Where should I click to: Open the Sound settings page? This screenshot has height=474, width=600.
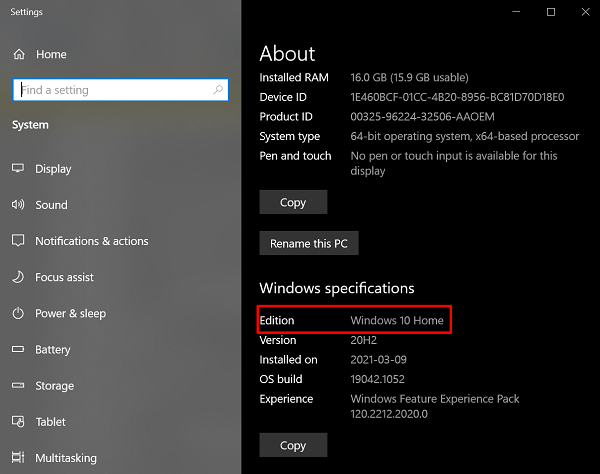(x=51, y=205)
